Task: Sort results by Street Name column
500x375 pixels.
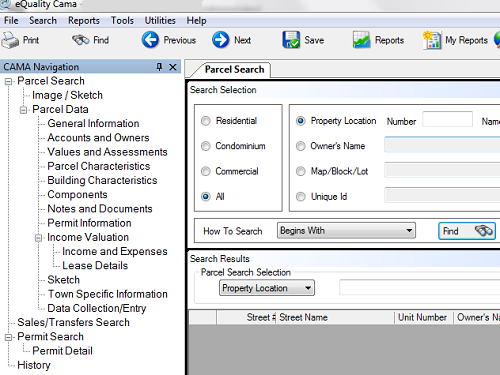Action: pyautogui.click(x=335, y=317)
